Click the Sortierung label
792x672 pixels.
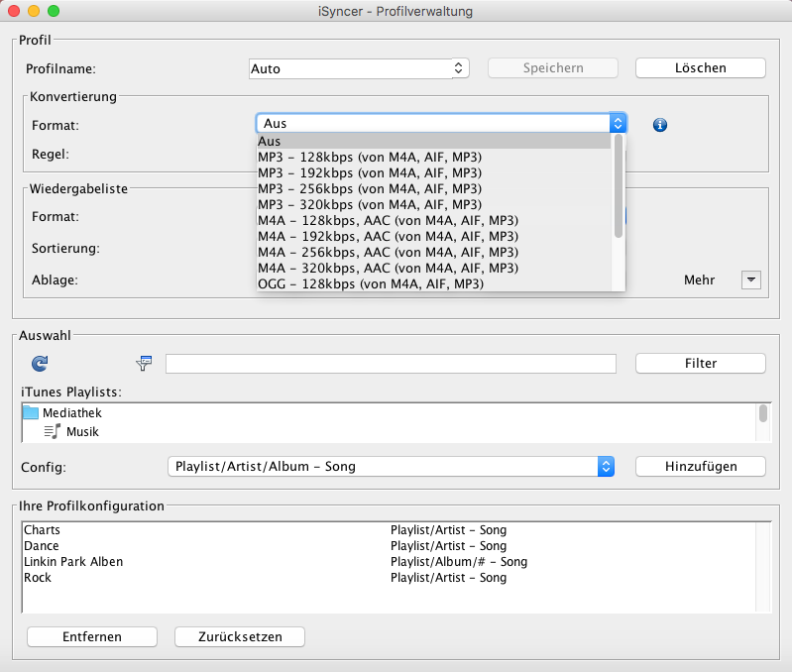point(65,249)
